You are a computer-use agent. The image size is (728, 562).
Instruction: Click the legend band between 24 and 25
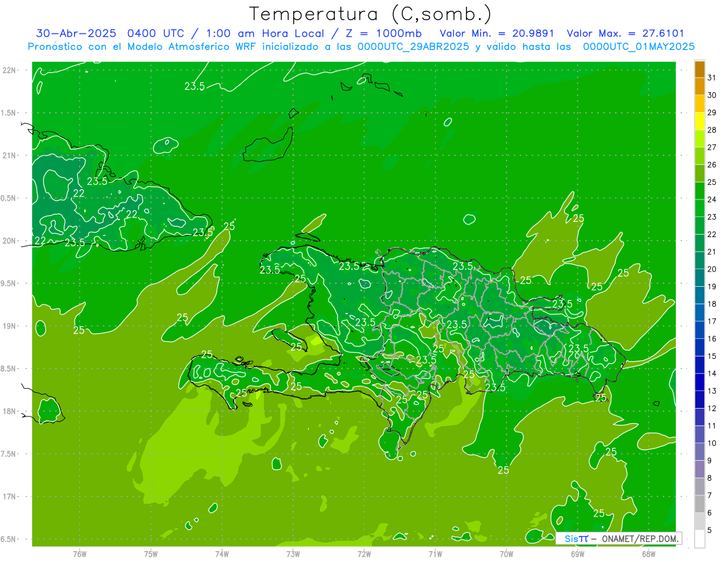point(699,191)
